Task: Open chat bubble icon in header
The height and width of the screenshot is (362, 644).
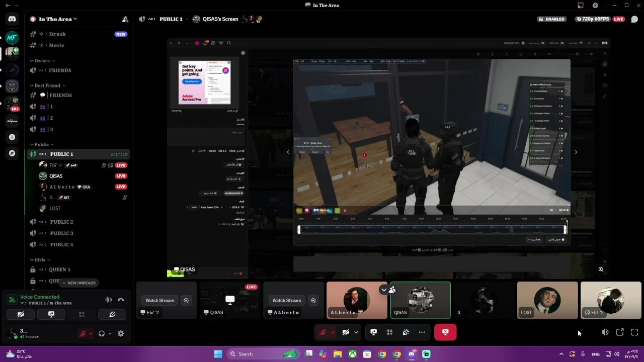Action: (x=634, y=19)
